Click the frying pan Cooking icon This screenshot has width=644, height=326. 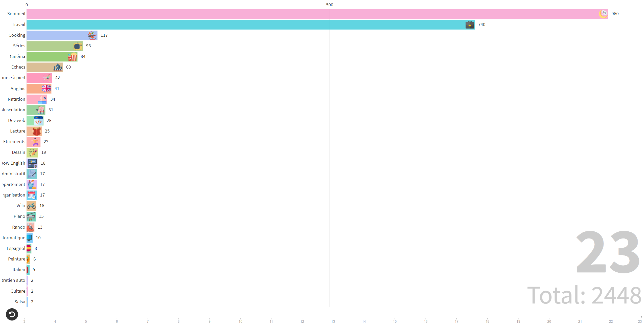92,35
